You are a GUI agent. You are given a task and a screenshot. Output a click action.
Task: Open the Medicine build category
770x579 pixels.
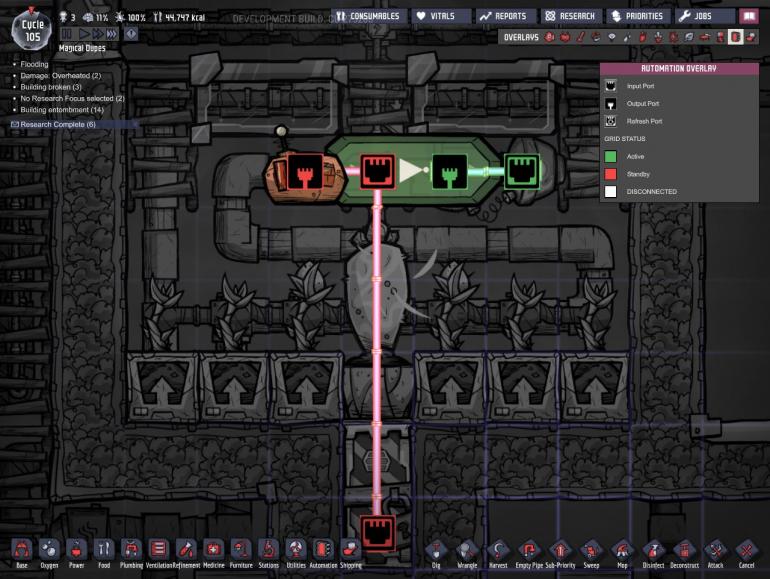point(214,553)
